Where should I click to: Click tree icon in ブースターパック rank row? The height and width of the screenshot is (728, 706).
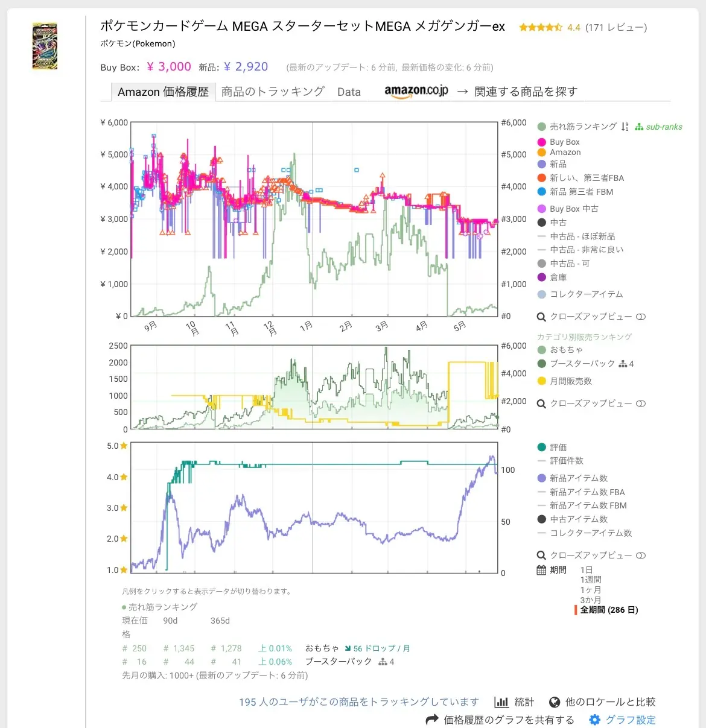[383, 662]
